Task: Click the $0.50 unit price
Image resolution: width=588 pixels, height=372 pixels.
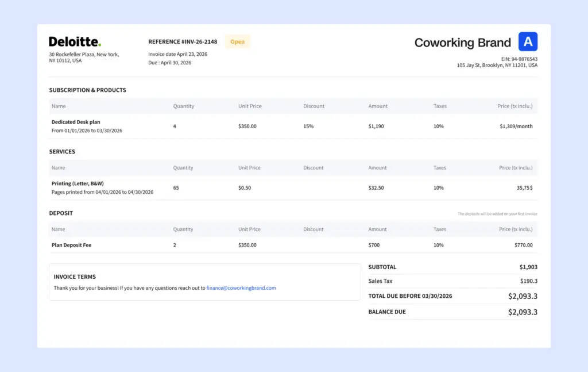Action: [x=245, y=187]
